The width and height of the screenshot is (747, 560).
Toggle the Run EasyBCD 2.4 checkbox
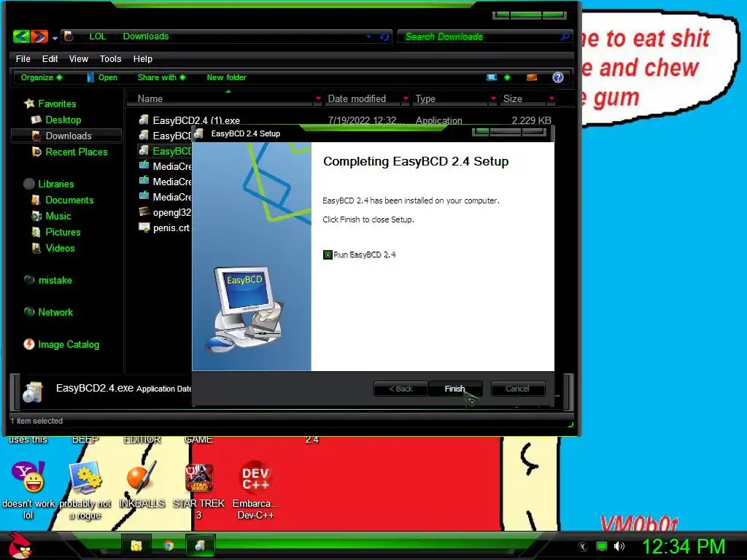328,254
